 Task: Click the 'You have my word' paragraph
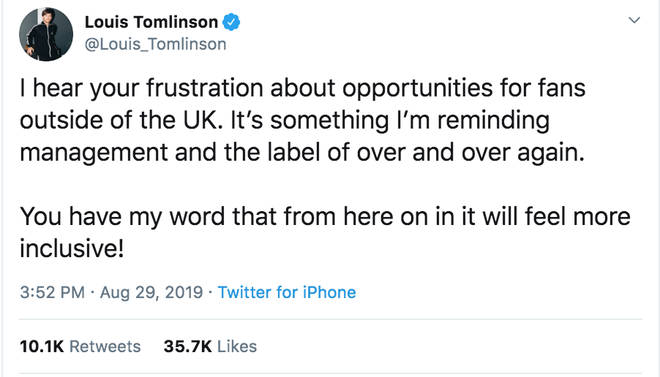(325, 232)
